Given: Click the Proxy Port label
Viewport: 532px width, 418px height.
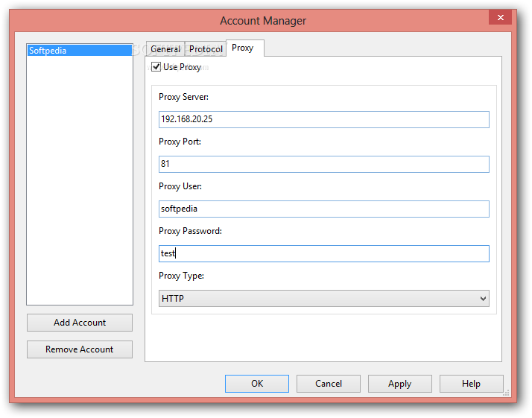Looking at the screenshot, I should pyautogui.click(x=180, y=142).
